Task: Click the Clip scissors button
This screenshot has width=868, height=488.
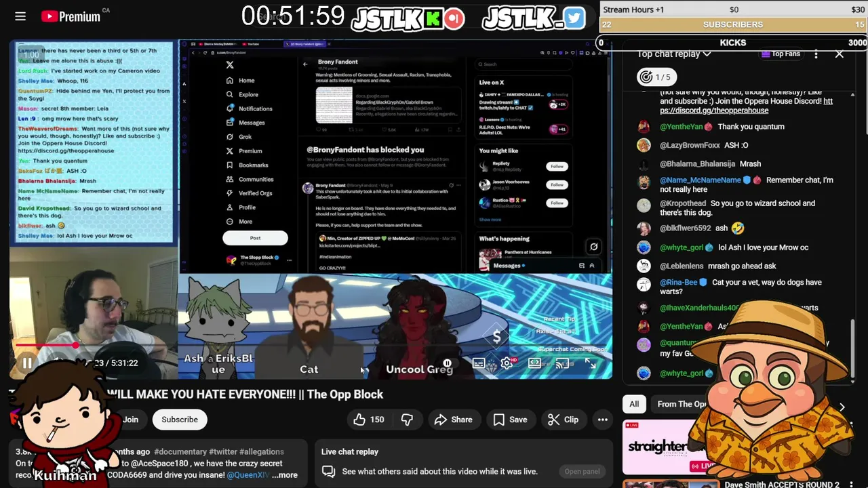Action: 563,420
